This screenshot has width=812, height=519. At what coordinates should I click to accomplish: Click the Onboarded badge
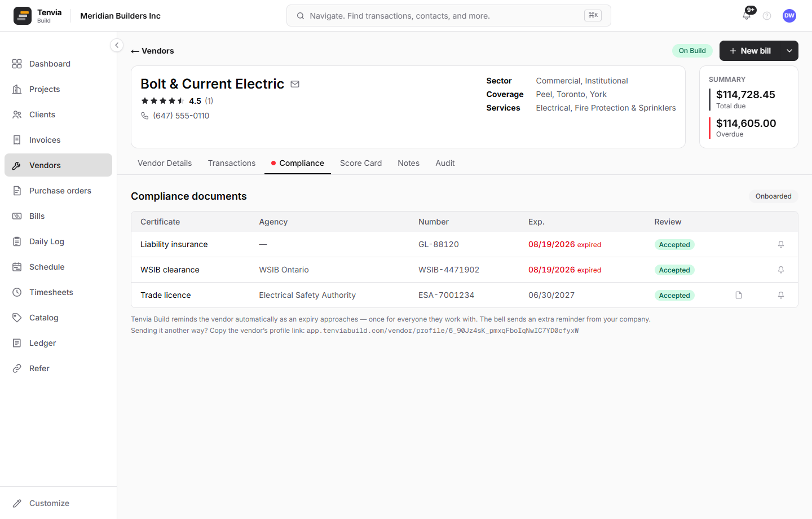tap(773, 196)
